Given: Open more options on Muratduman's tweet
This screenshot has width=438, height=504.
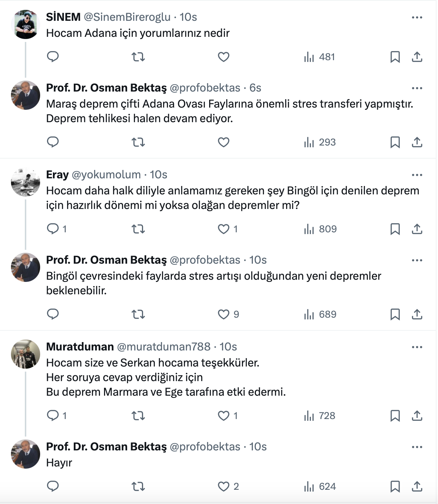Looking at the screenshot, I should point(417,347).
